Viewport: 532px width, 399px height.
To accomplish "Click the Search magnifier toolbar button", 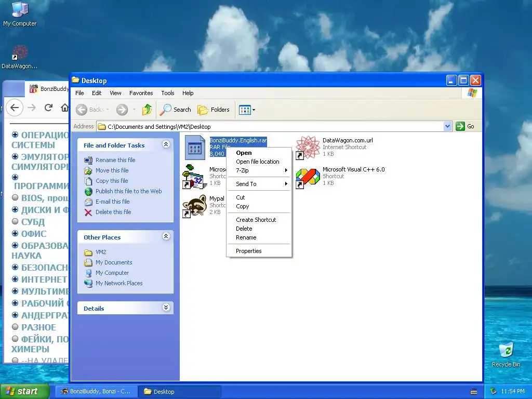I will (176, 110).
